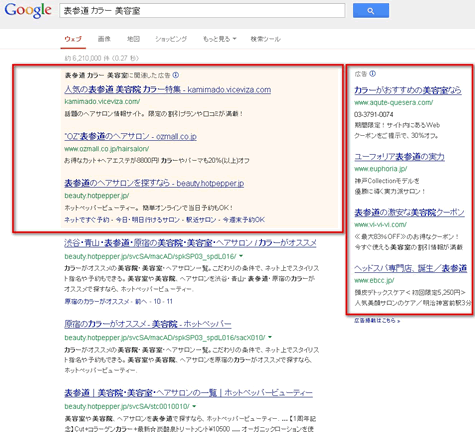
Task: Open the 地図 tab
Action: click(x=133, y=39)
